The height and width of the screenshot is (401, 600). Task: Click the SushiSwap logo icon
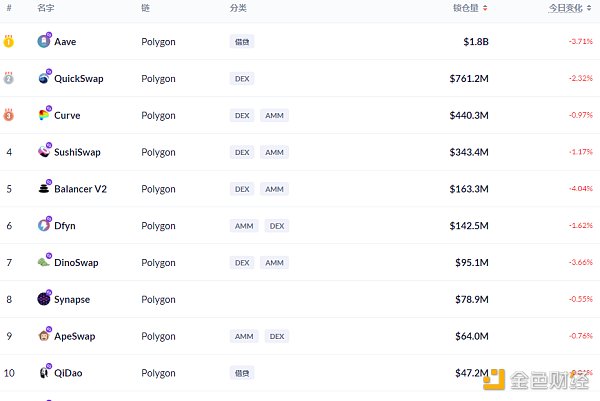(x=44, y=152)
